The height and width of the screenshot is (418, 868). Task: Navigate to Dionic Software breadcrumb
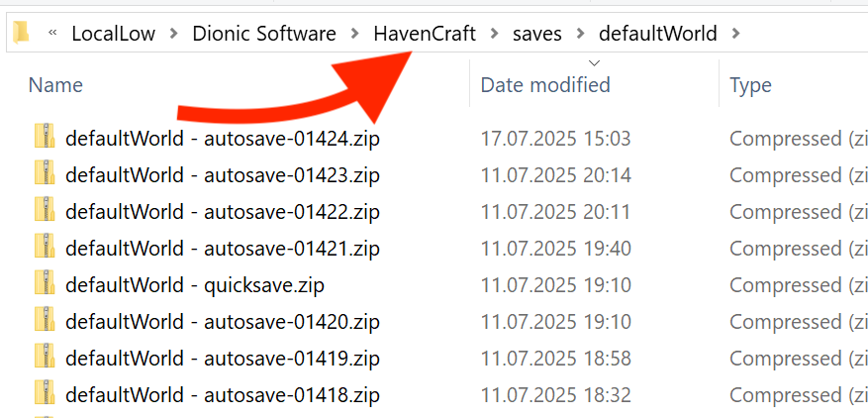click(x=264, y=34)
